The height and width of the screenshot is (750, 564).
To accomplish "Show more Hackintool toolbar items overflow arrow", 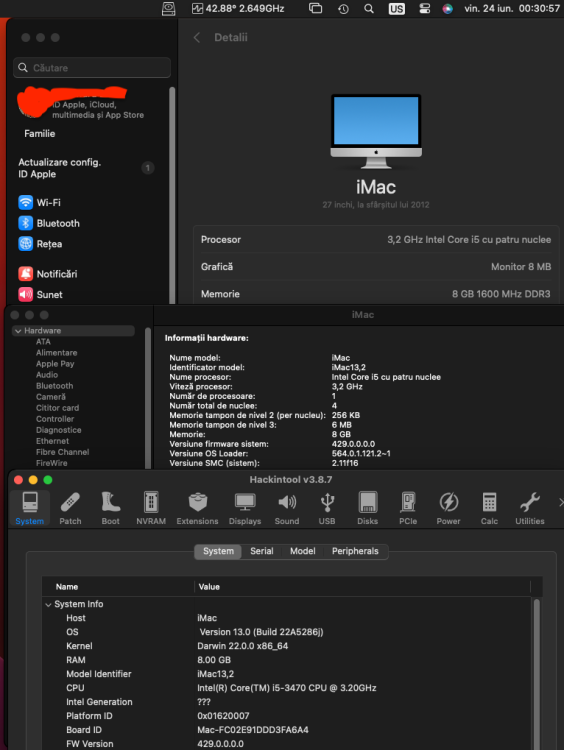I will tap(561, 502).
